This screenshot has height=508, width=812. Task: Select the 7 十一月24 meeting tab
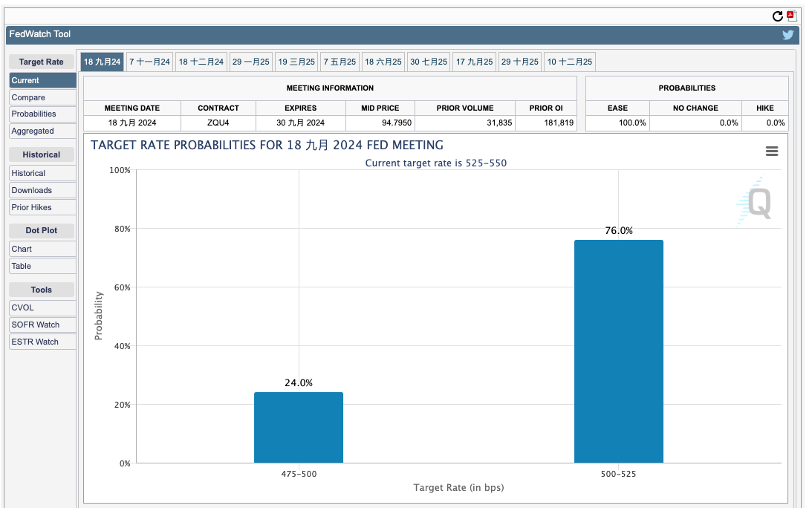pos(149,62)
